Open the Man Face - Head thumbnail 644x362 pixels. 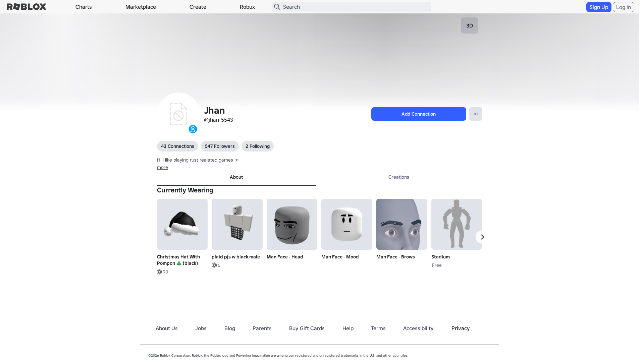(x=292, y=224)
